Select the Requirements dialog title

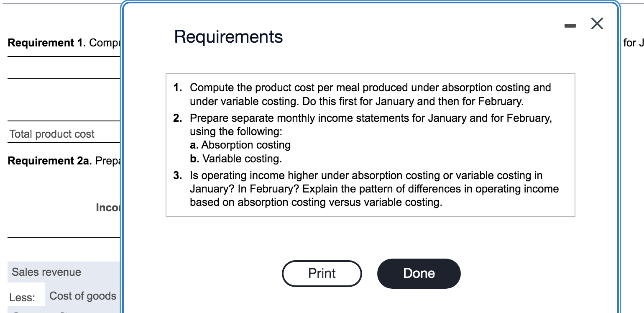(x=227, y=37)
